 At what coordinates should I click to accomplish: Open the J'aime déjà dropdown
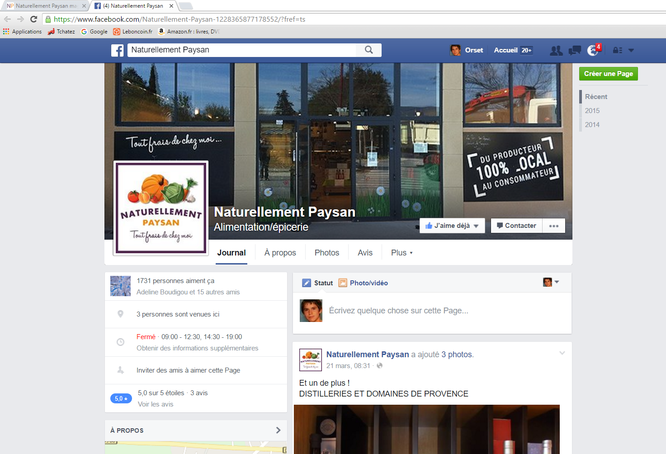pyautogui.click(x=452, y=226)
